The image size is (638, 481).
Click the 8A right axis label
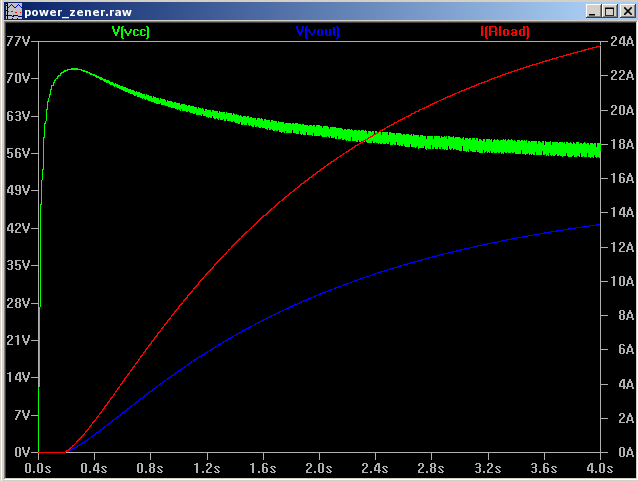coord(626,315)
